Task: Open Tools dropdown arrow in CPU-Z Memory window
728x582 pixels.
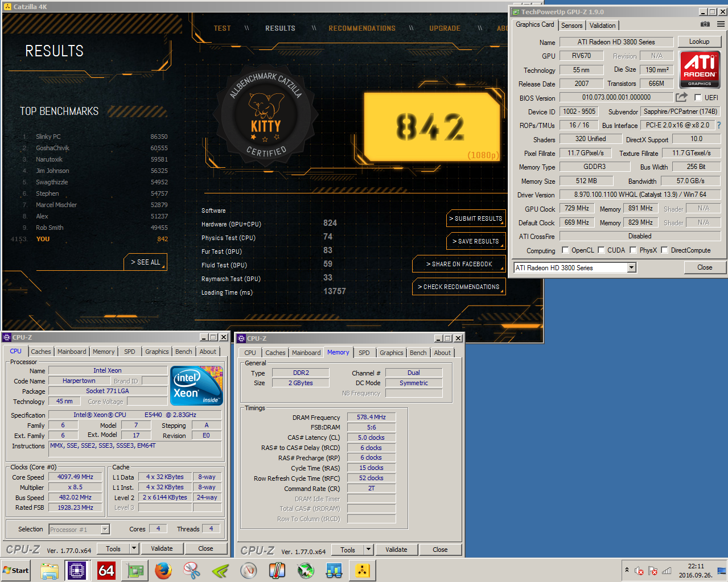Action: click(369, 550)
